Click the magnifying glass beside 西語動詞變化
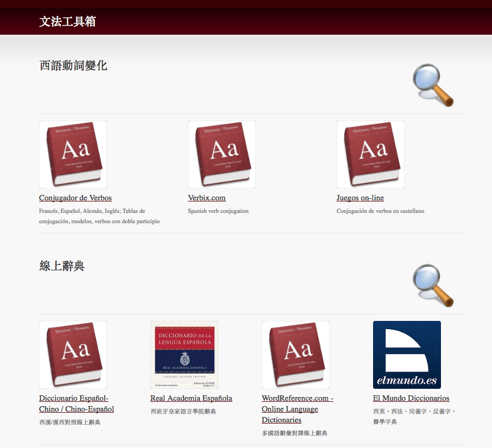492x448 pixels. point(433,85)
